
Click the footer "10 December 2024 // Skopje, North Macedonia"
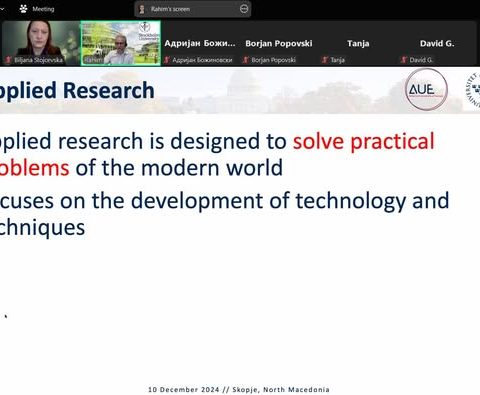pos(239,389)
